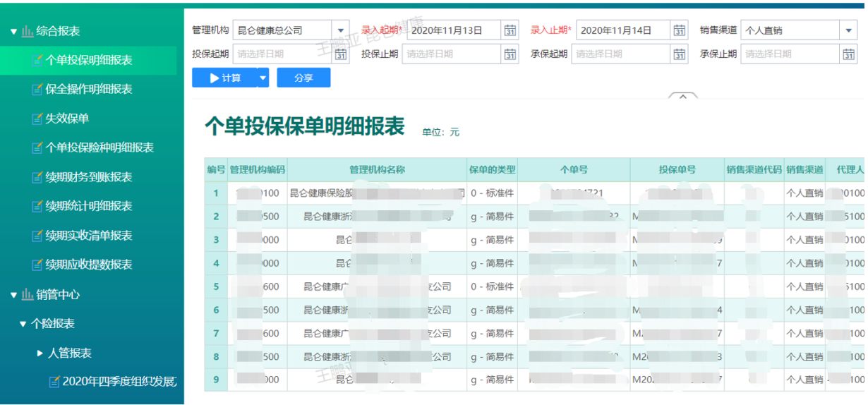This screenshot has height=405, width=868.
Task: Collapse the 综合报表 tree section
Action: tap(13, 32)
